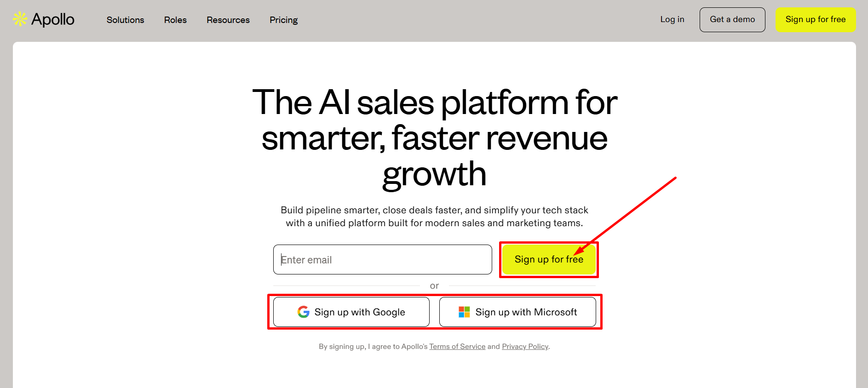Open the Terms of Service link
868x388 pixels.
[457, 347]
